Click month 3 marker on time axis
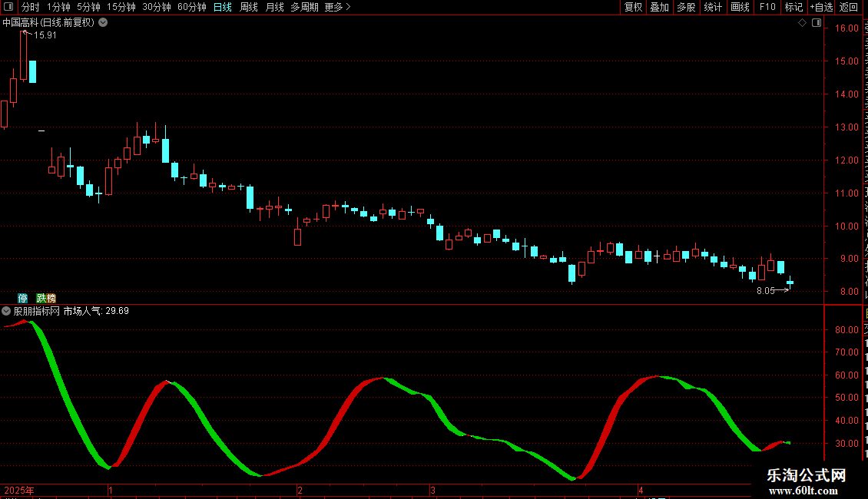The height and width of the screenshot is (499, 868). [433, 490]
